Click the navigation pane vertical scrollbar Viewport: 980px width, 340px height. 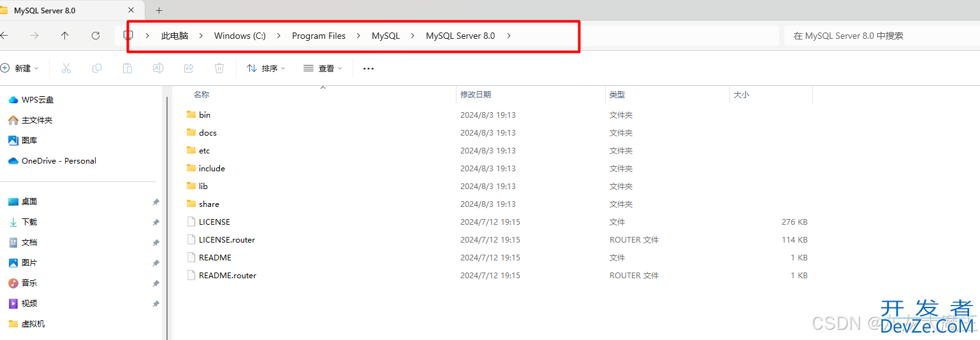(168, 216)
